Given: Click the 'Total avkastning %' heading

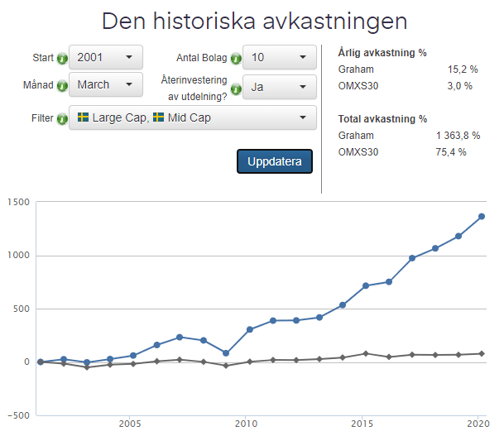Looking at the screenshot, I should tap(382, 119).
